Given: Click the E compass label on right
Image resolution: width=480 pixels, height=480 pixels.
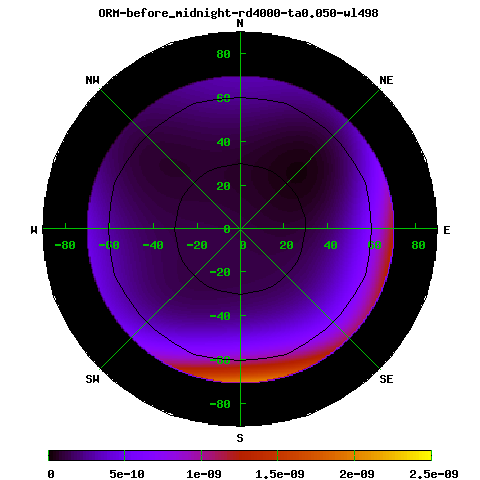Looking at the screenshot, I should pos(447,230).
